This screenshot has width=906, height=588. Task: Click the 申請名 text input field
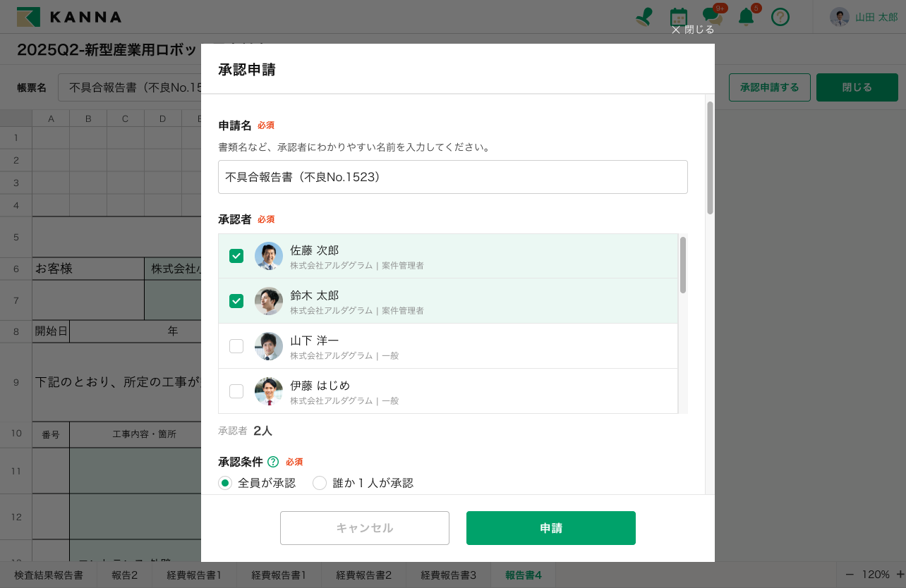point(452,177)
